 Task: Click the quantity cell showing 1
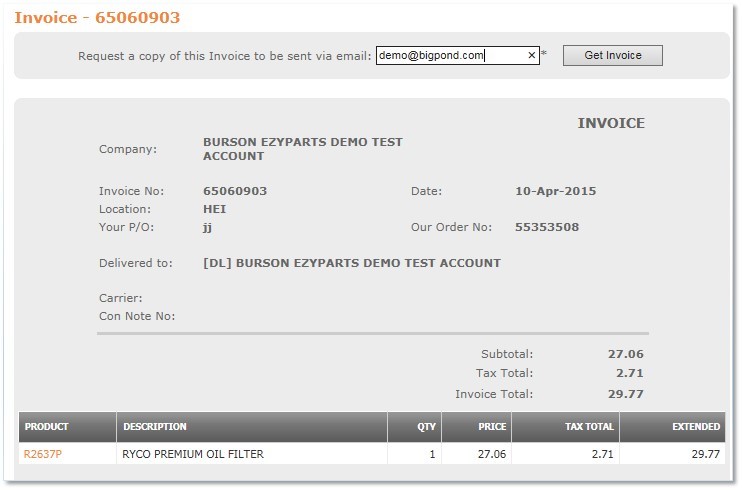pos(415,454)
